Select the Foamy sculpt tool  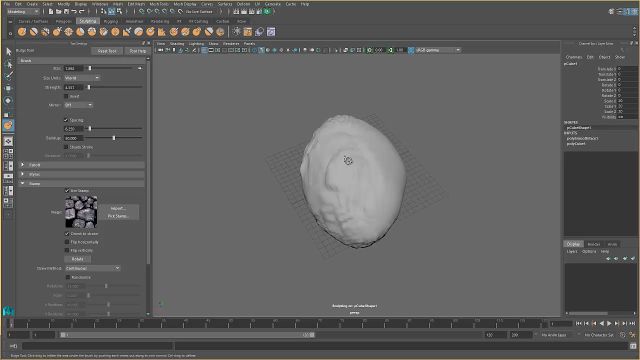coord(92,32)
